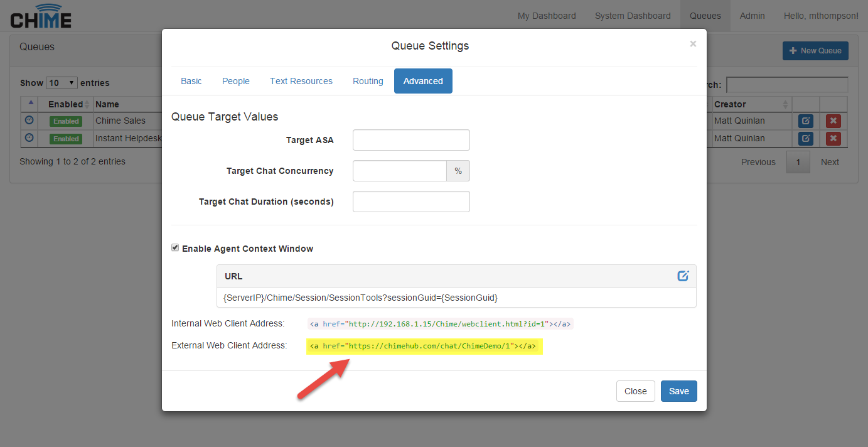The image size is (868, 447).
Task: Open the Admin menu
Action: tap(753, 16)
